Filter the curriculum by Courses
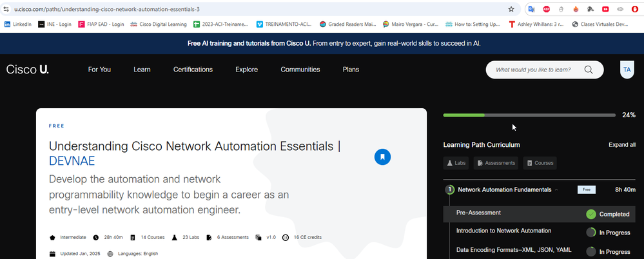Screen dimensions: 644x259 (x=540, y=163)
